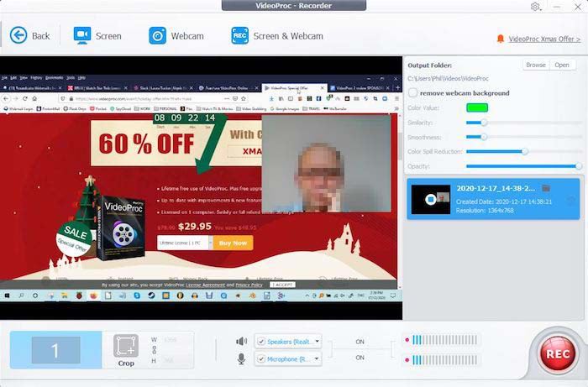
Task: Toggle aspect ratio lock between W and H
Action: [154, 350]
